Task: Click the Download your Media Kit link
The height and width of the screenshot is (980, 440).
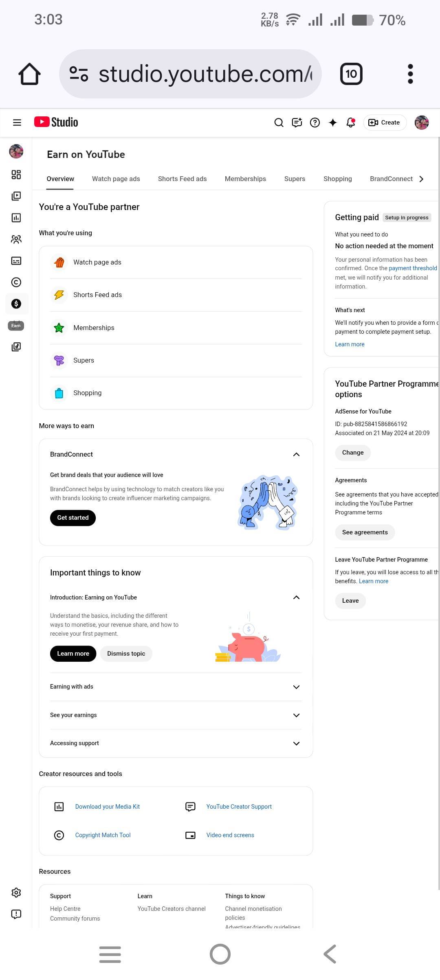Action: 107,807
